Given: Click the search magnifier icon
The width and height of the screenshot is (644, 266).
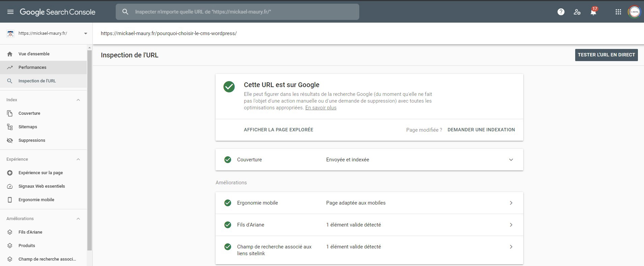Looking at the screenshot, I should (125, 12).
